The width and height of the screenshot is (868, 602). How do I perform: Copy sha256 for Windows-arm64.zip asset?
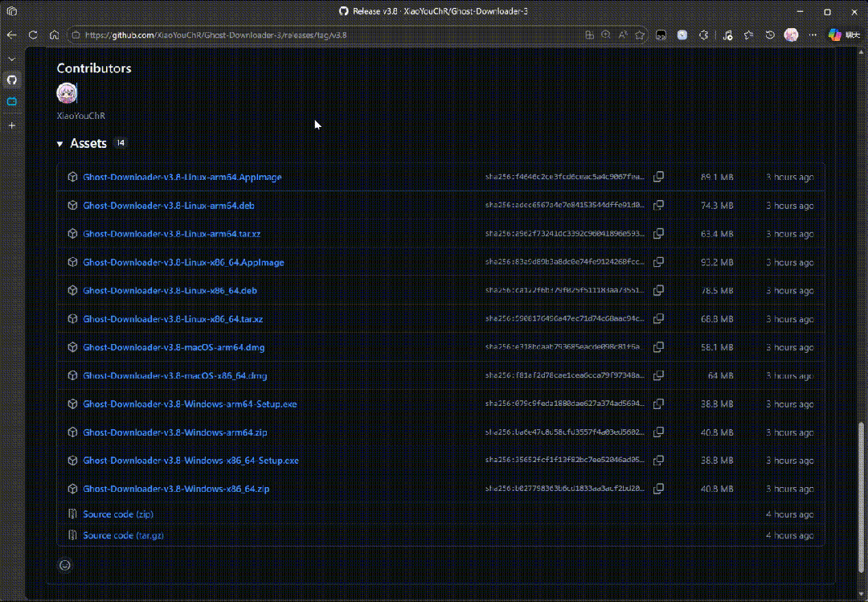(658, 432)
